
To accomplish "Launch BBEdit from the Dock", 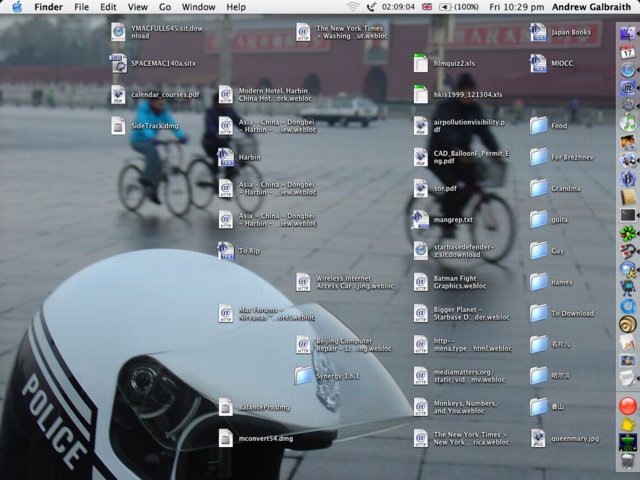I will pyautogui.click(x=628, y=178).
